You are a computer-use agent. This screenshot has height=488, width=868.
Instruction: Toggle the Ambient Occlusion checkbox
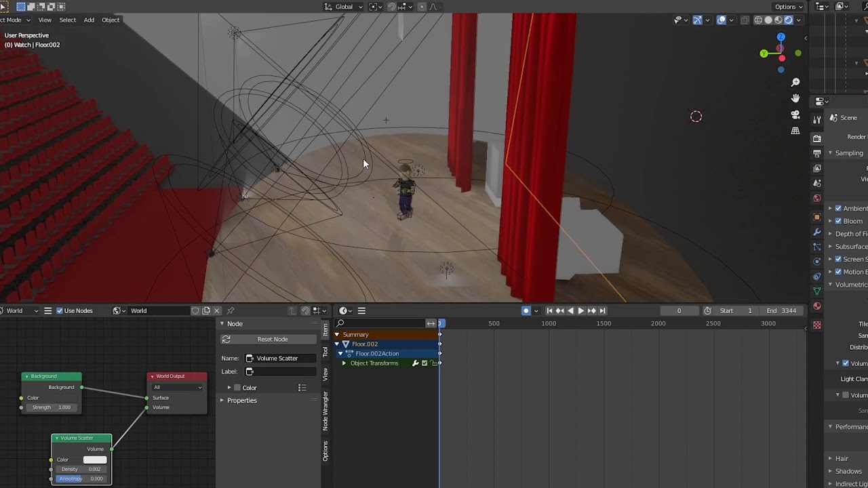pos(839,208)
